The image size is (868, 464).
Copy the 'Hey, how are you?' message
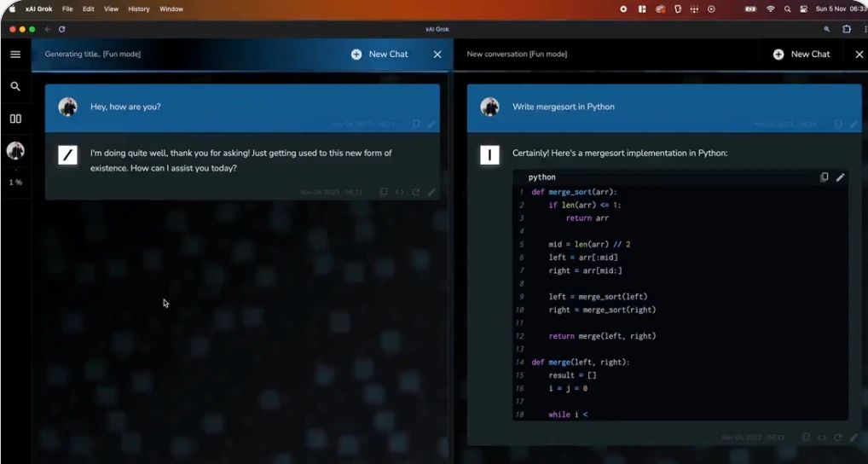pyautogui.click(x=416, y=125)
